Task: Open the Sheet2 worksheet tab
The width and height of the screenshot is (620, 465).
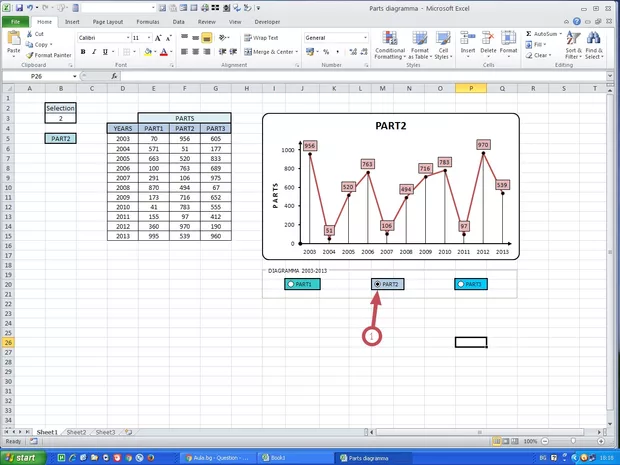Action: pyautogui.click(x=76, y=432)
